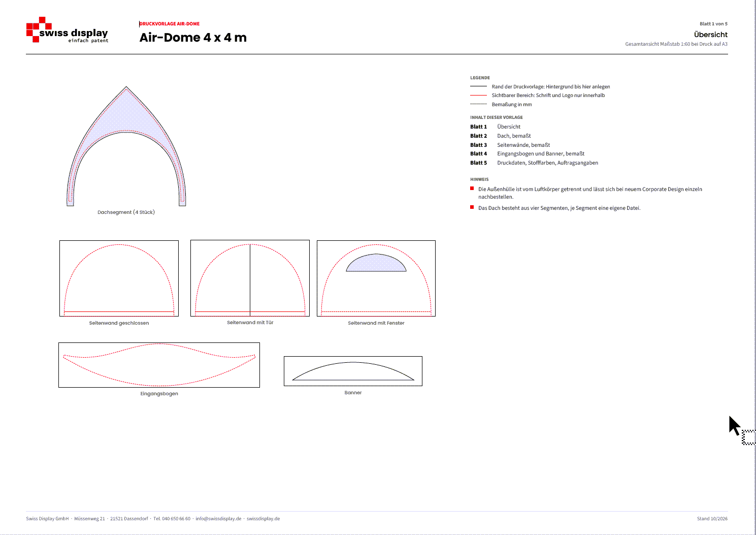Click 'Blatt 1 von 5' page indicator
Screen dimensions: 756x535
pyautogui.click(x=713, y=24)
